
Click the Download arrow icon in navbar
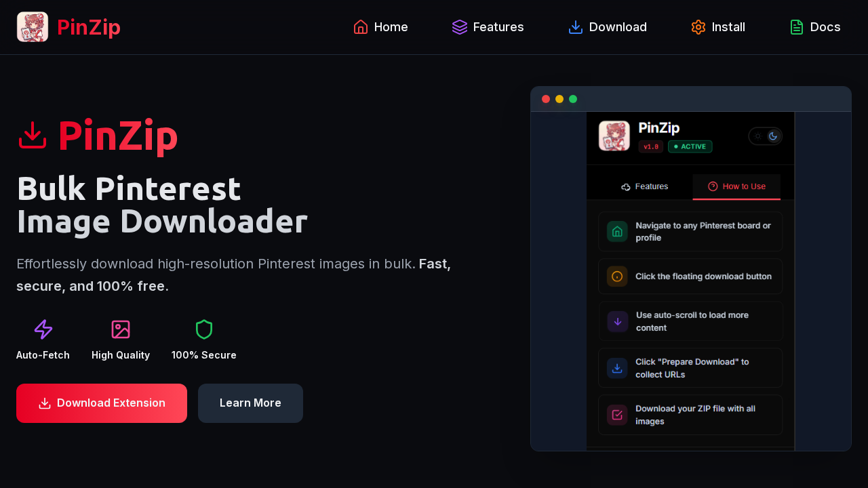pyautogui.click(x=575, y=27)
